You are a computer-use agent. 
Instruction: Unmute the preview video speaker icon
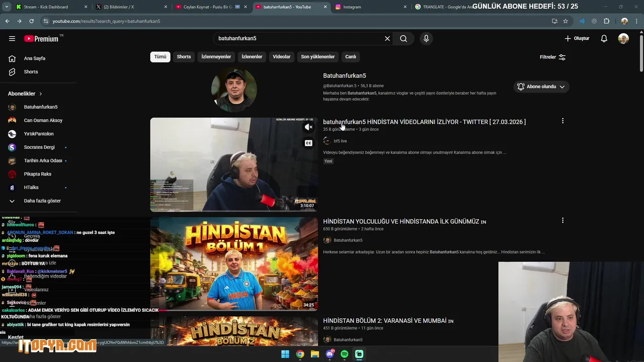point(308,127)
